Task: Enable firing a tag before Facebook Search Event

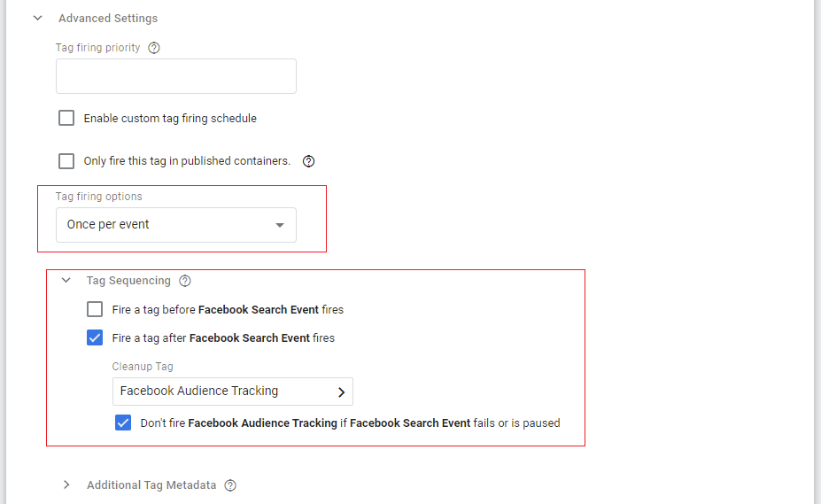Action: point(95,310)
